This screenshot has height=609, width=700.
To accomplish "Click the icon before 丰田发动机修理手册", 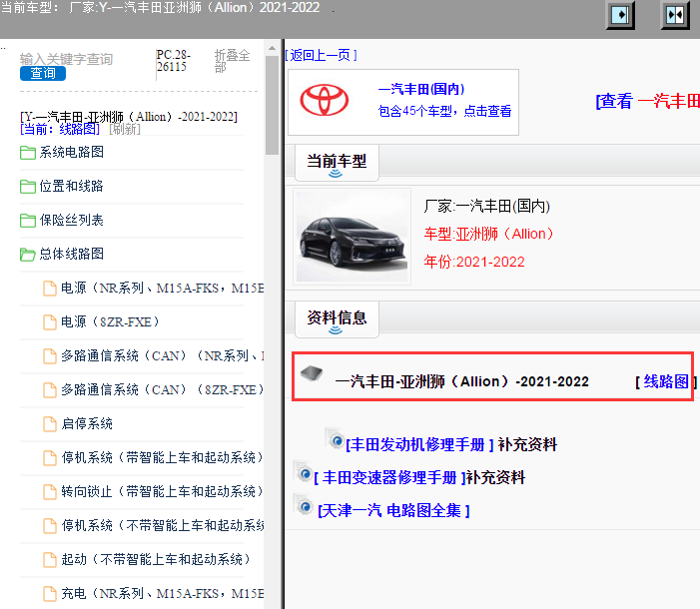I will pyautogui.click(x=335, y=438).
